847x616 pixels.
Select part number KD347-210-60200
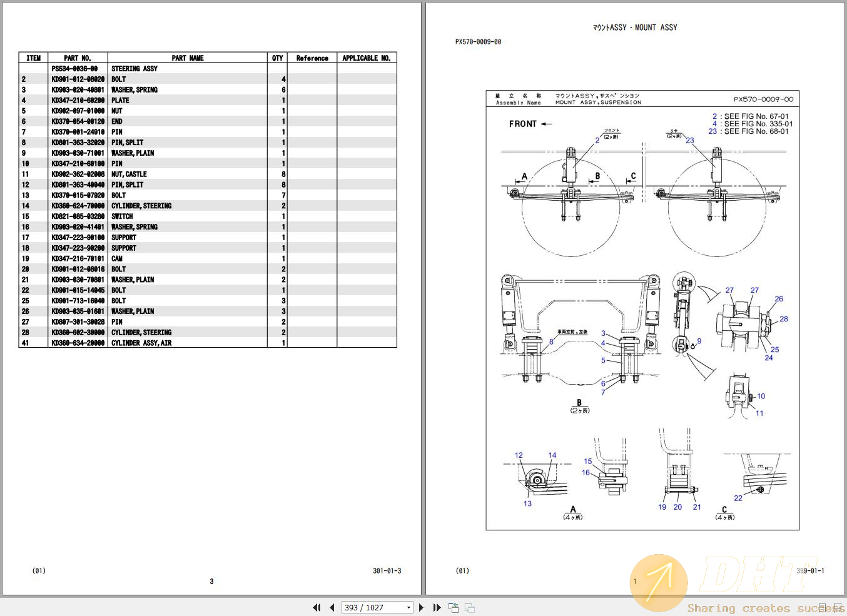coord(78,100)
